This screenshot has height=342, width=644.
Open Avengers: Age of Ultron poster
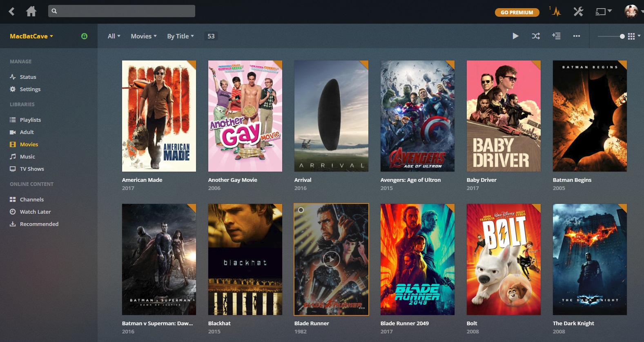[417, 116]
